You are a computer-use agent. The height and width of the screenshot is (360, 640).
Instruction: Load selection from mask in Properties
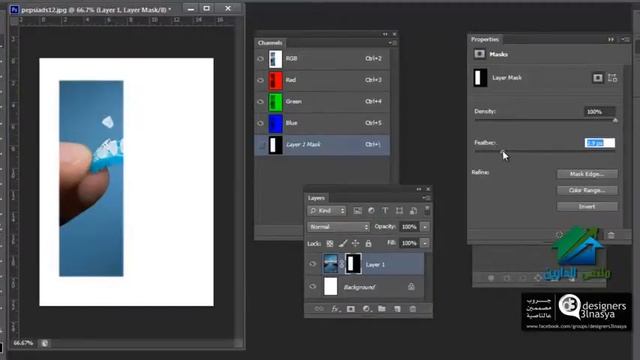click(x=559, y=235)
